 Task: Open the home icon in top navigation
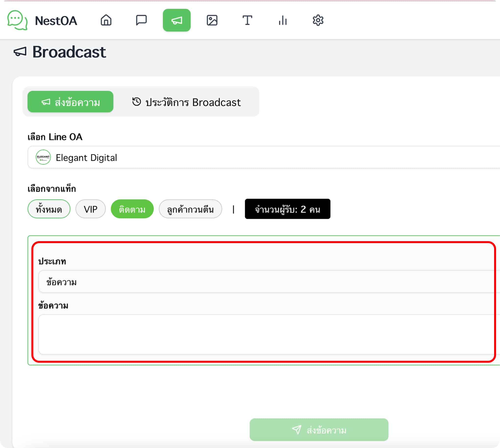pyautogui.click(x=106, y=20)
